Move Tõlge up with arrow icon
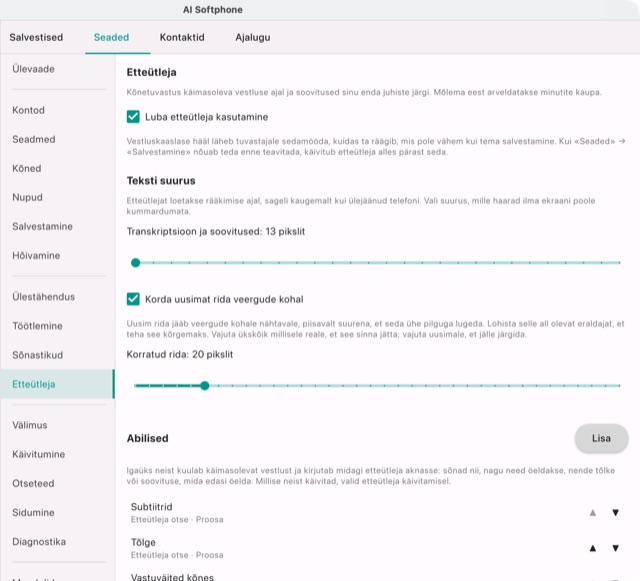The width and height of the screenshot is (640, 581). click(593, 548)
